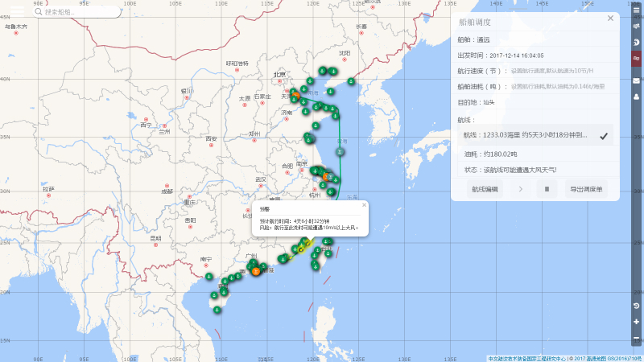The height and width of the screenshot is (362, 644).
Task: Open the hamburger menu at top left
Action: pyautogui.click(x=17, y=11)
